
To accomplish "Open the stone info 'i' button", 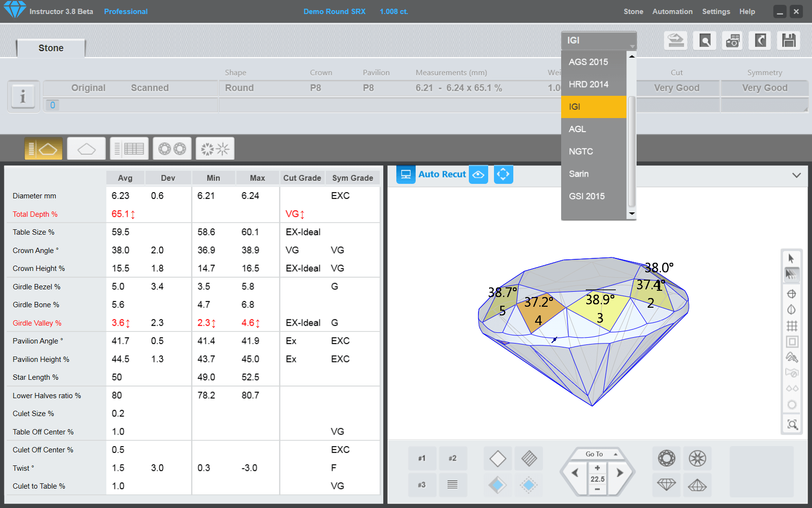I will pos(23,96).
